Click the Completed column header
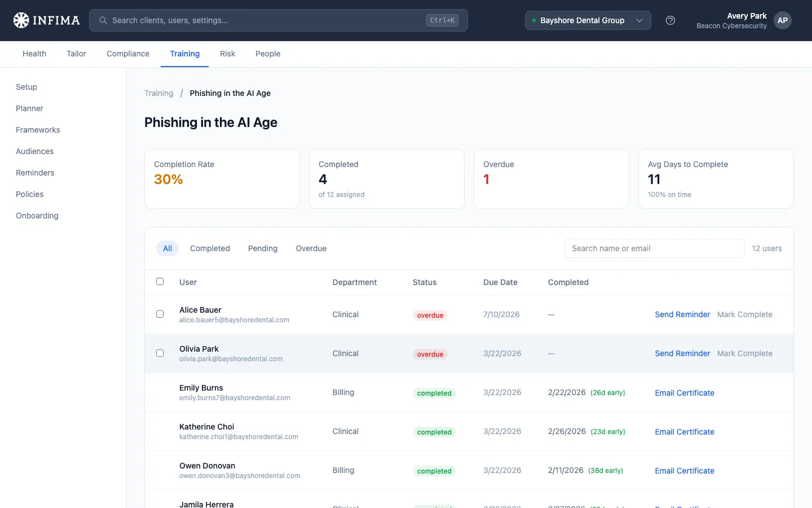 pyautogui.click(x=568, y=282)
